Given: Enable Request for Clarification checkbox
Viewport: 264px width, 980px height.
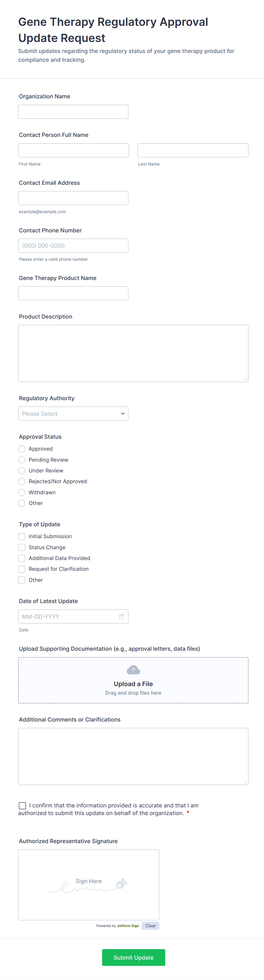Looking at the screenshot, I should click(22, 569).
